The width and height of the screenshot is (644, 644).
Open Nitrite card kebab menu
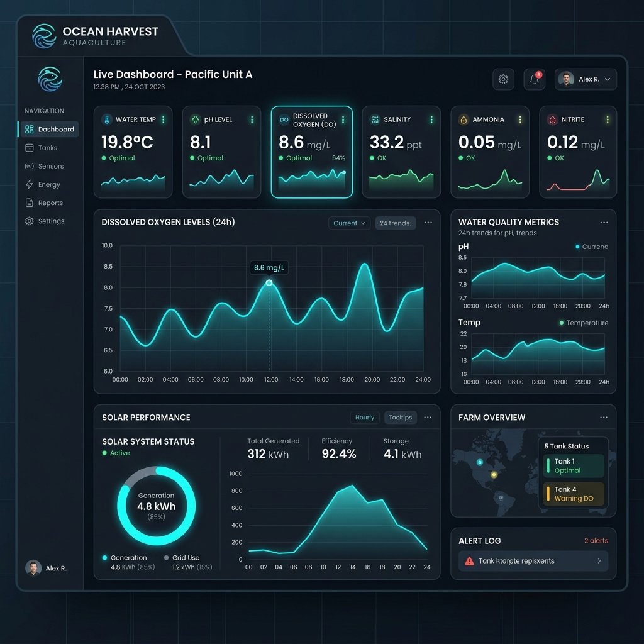(x=608, y=119)
